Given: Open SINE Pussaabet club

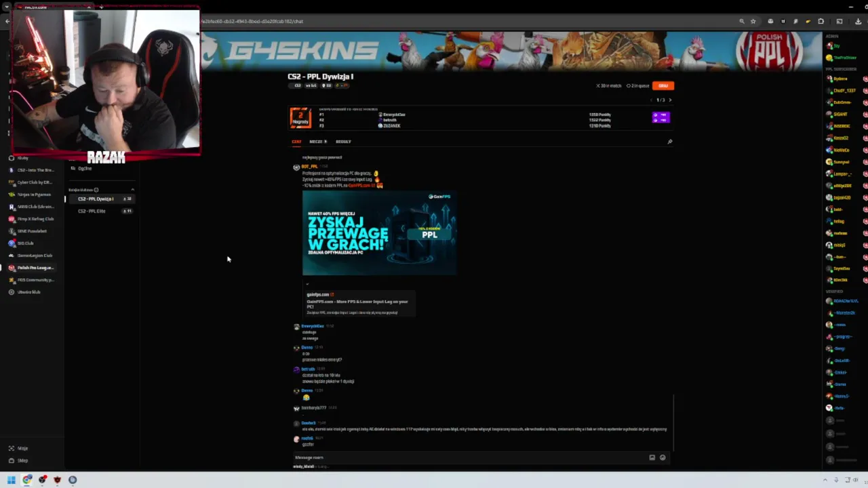Looking at the screenshot, I should coord(33,231).
